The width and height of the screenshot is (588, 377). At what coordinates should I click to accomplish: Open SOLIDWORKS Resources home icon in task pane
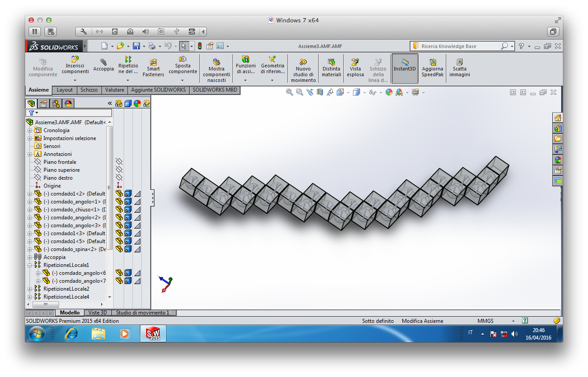[558, 118]
